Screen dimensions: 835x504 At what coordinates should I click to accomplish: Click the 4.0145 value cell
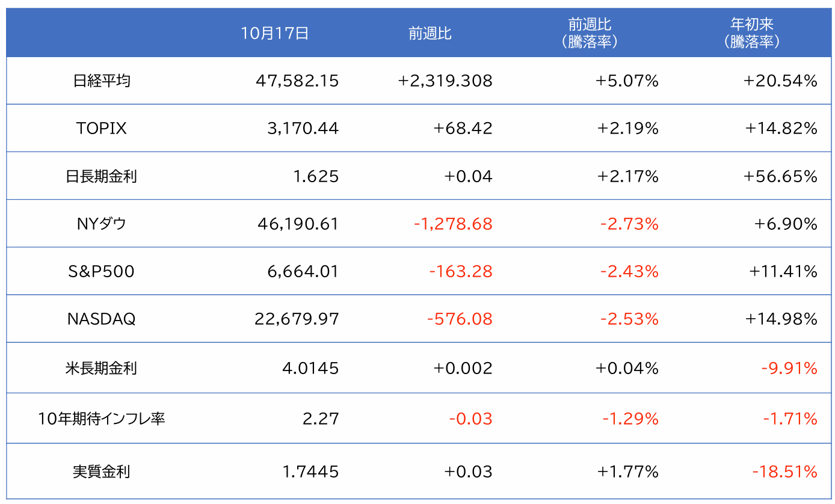310,368
